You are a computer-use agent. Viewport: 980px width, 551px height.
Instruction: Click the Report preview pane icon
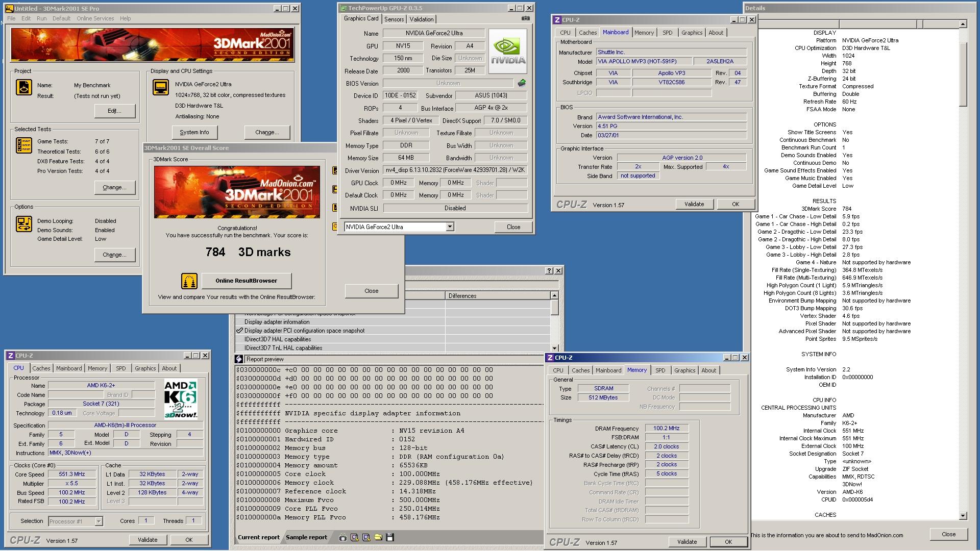[x=240, y=359]
